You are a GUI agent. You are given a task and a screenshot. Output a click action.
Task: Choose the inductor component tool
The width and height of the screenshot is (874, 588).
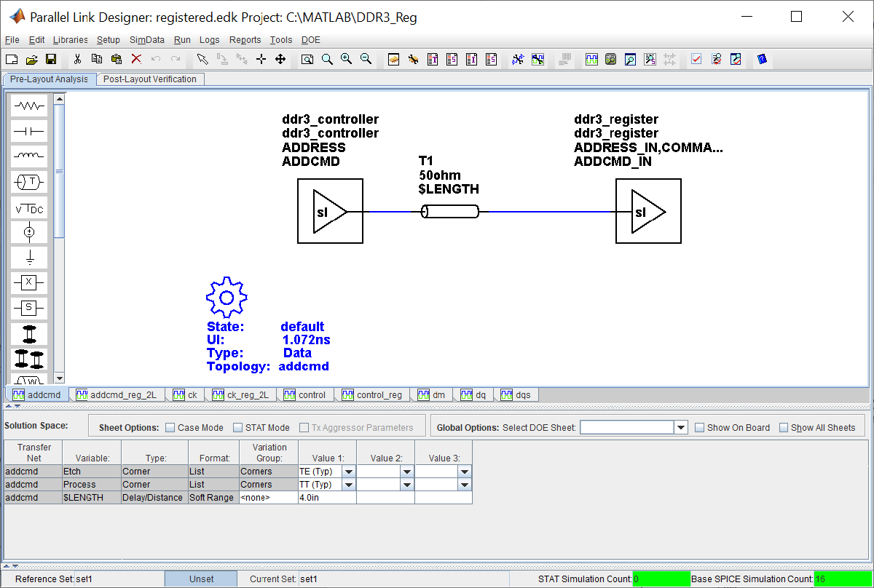click(29, 156)
